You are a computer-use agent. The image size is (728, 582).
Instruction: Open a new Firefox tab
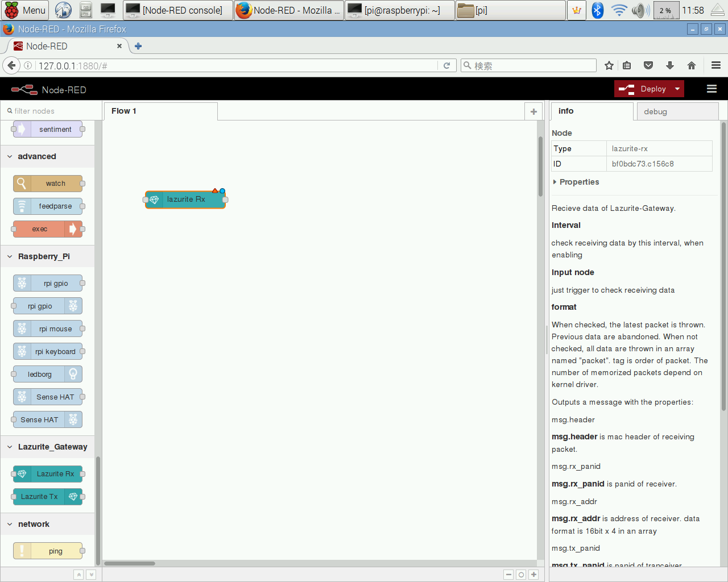[138, 46]
